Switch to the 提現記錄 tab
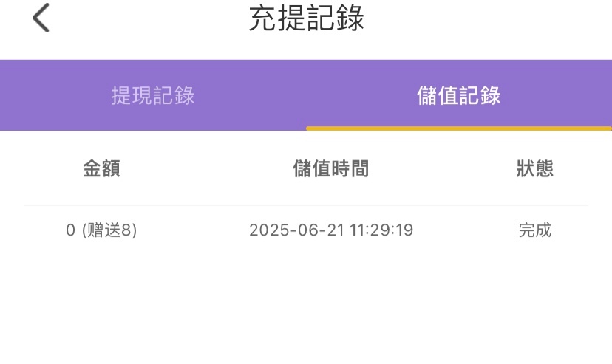612x364 pixels. click(153, 95)
